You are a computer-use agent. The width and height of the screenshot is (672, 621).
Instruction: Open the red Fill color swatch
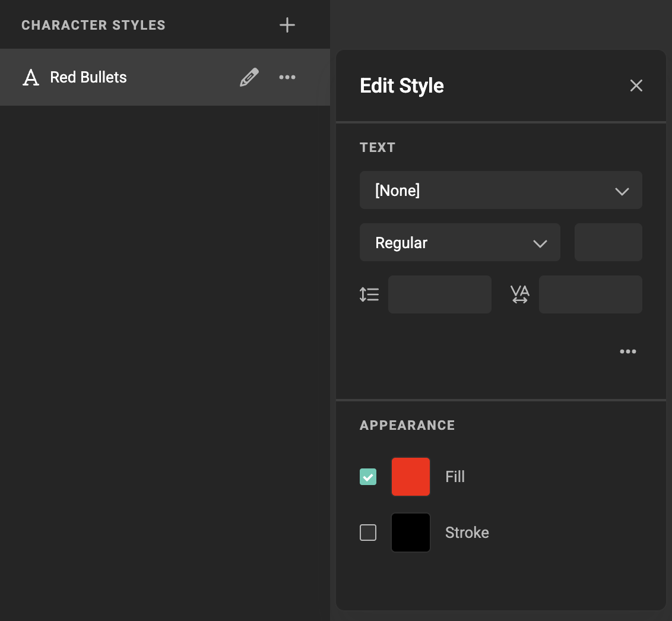(410, 477)
